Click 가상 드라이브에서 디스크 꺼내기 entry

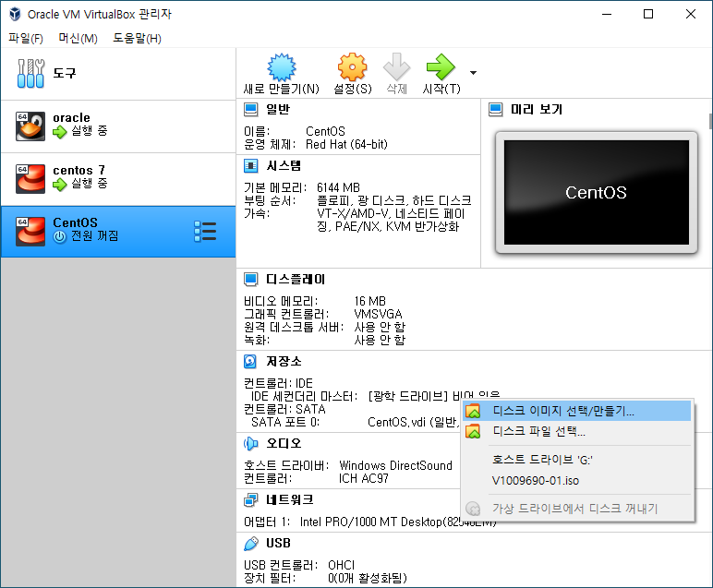[x=577, y=509]
